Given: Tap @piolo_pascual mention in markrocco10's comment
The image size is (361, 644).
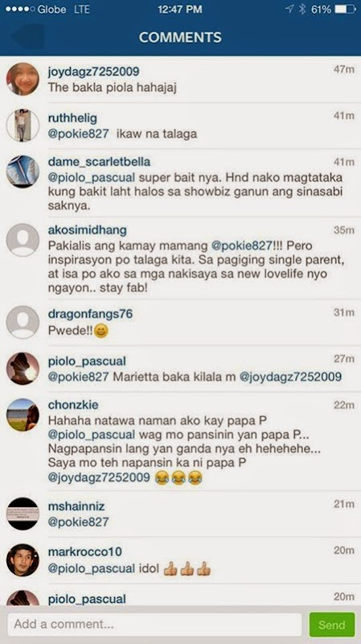Looking at the screenshot, I should click(92, 568).
